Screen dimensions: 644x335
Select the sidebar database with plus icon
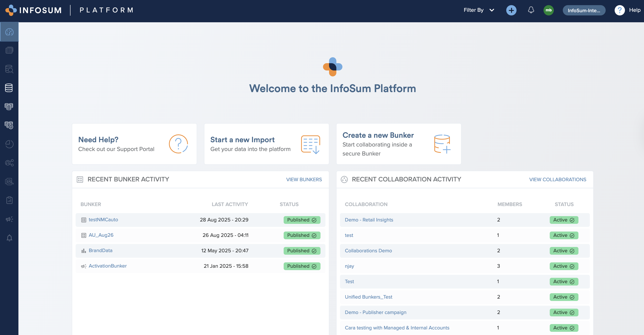coord(9,125)
